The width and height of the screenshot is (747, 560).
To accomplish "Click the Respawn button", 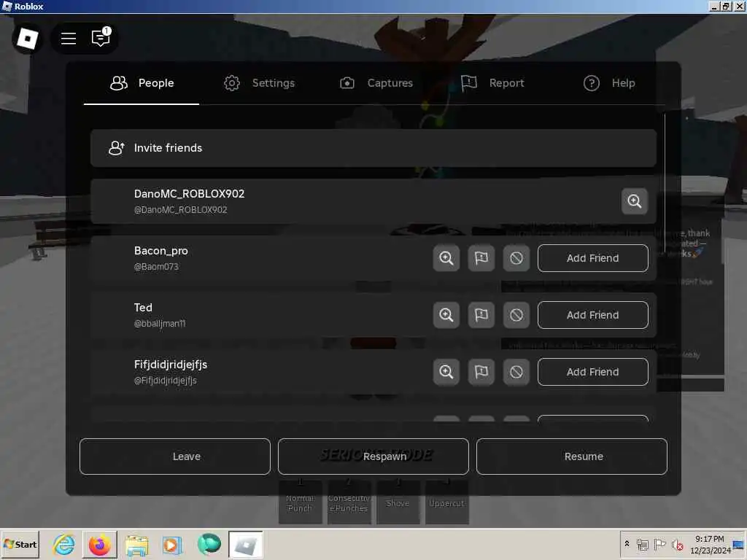I will coord(373,456).
